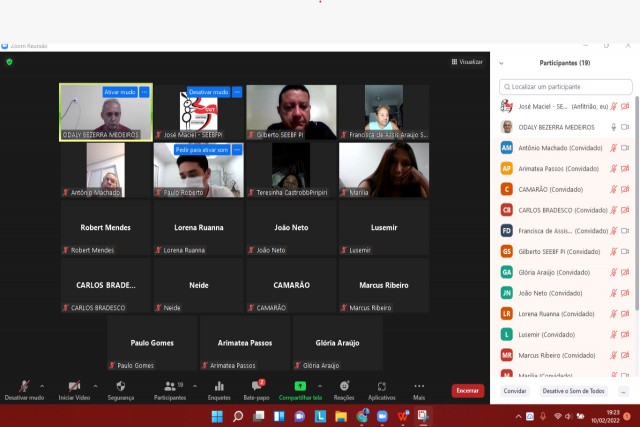Expand video options arrow next to Iniciar Vídeo
Viewport: 640px width, 427px height.
coord(95,386)
